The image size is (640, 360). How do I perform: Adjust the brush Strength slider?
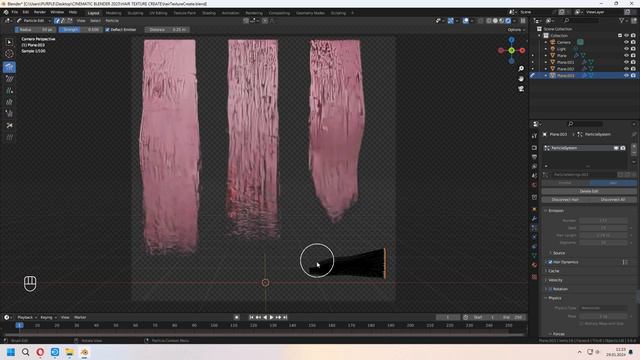pyautogui.click(x=80, y=30)
